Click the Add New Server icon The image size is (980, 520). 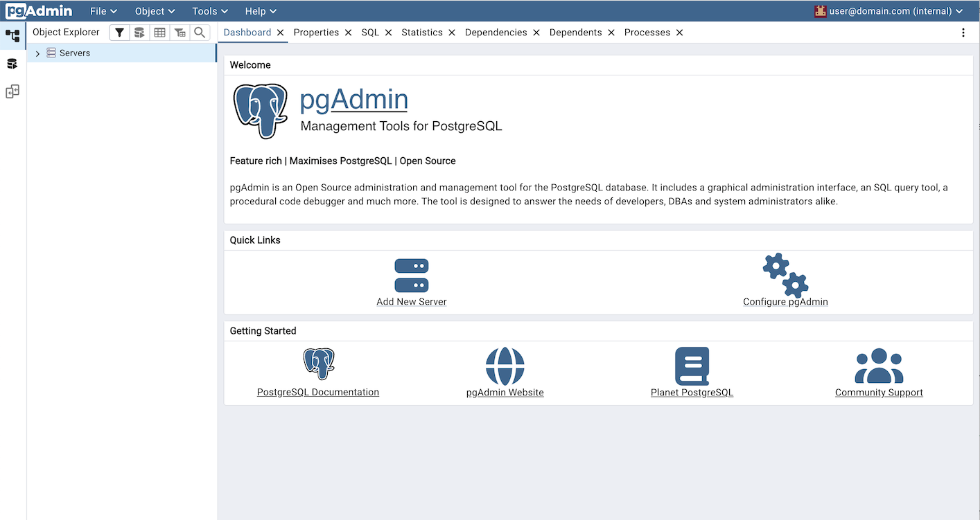click(x=412, y=276)
